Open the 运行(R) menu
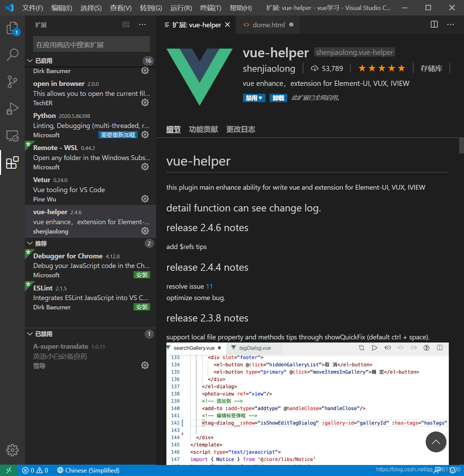Image resolution: width=464 pixels, height=476 pixels. [x=181, y=8]
